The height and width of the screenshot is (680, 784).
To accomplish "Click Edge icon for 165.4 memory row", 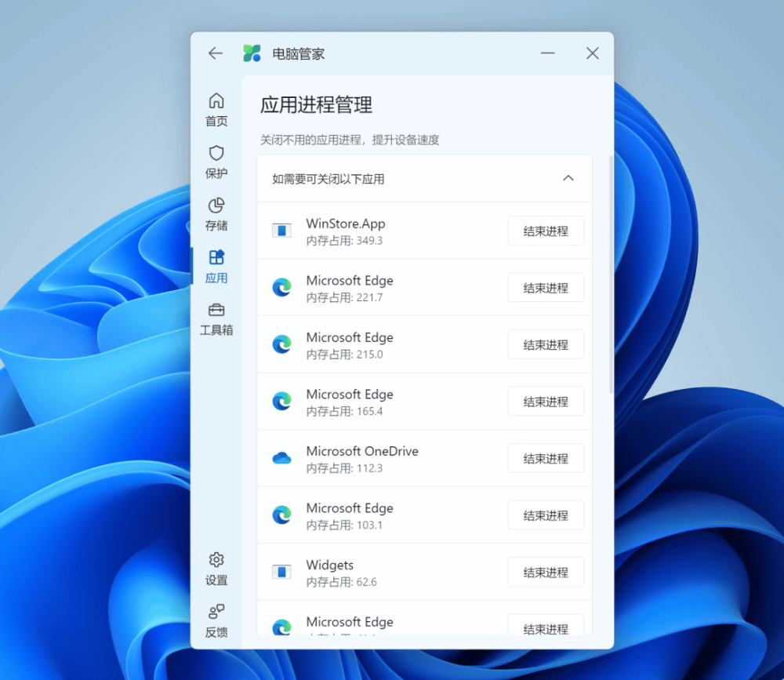I will (281, 402).
